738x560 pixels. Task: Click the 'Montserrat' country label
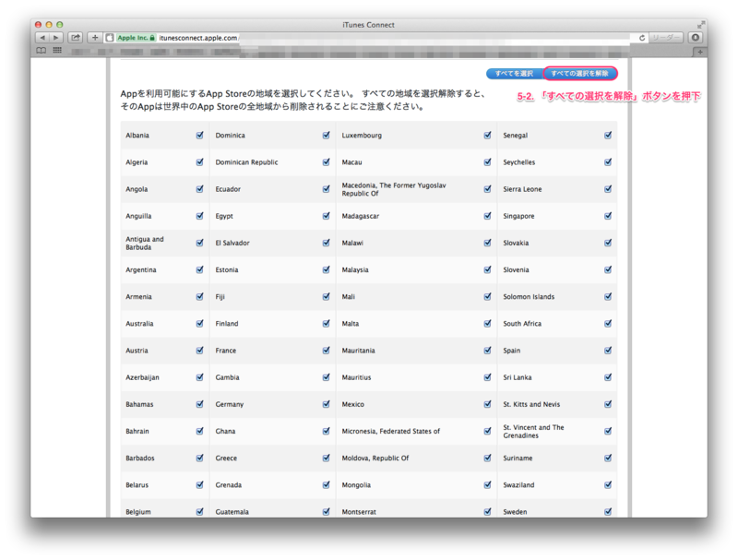359,512
